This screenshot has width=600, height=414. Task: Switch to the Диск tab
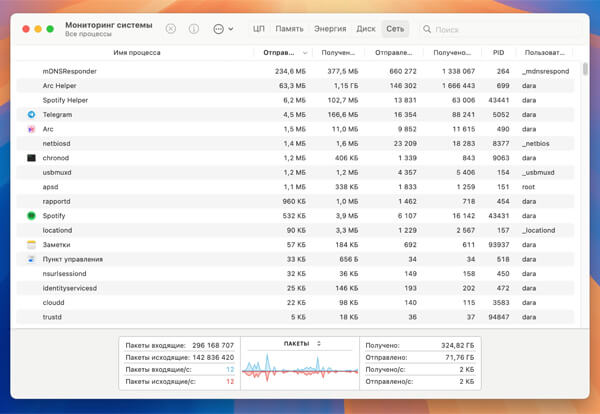click(366, 29)
